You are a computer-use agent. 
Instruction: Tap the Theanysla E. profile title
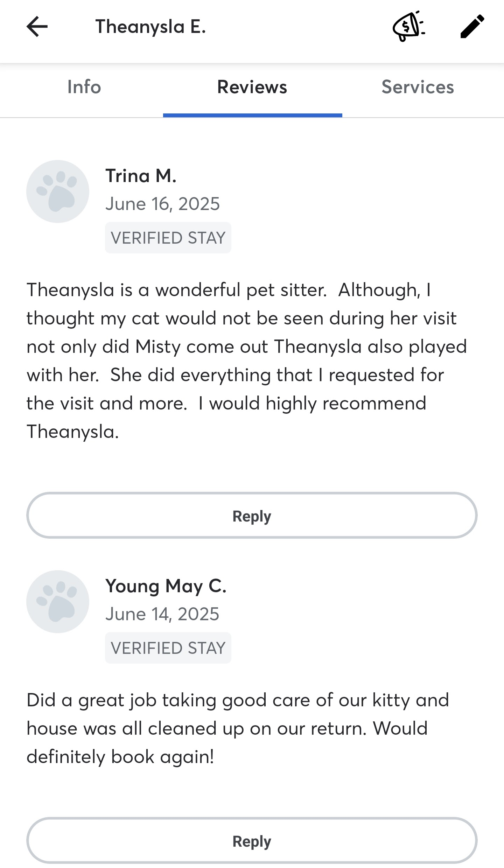click(x=150, y=27)
